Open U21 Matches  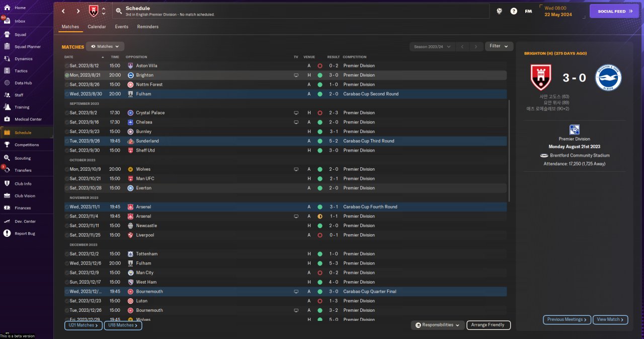[x=83, y=325]
